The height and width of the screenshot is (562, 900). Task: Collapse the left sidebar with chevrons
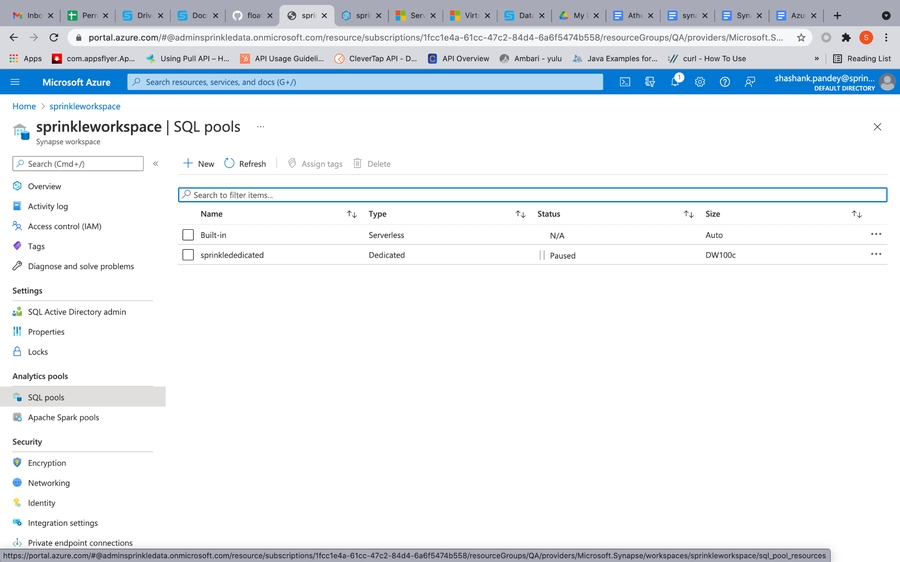point(156,163)
